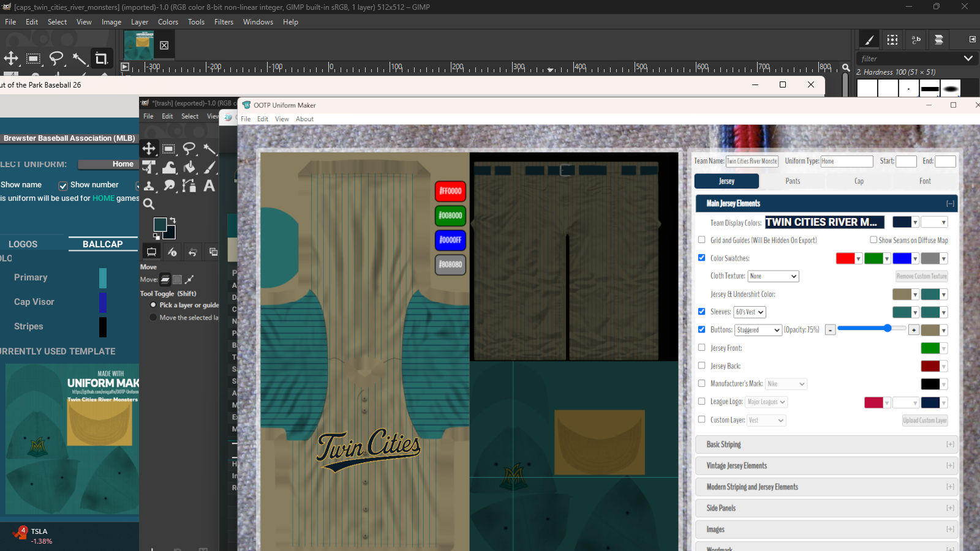Activate the Zoom magnifier tool in the trash GIMP window
The image size is (980, 551).
[149, 204]
